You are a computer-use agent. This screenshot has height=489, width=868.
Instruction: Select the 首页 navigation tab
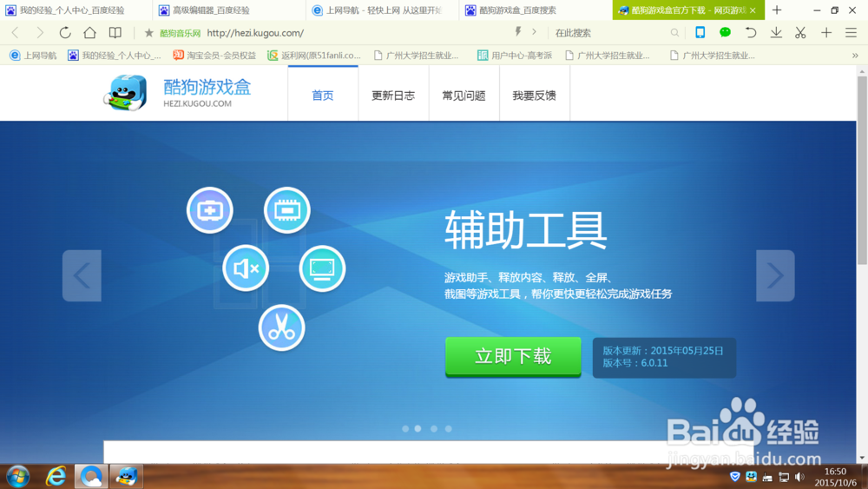(323, 95)
